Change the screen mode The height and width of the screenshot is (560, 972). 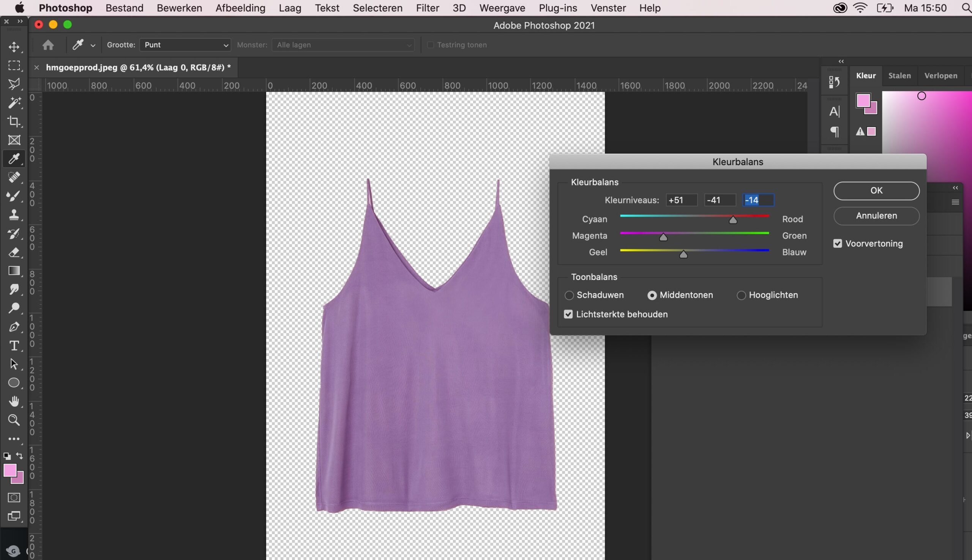pos(14,516)
